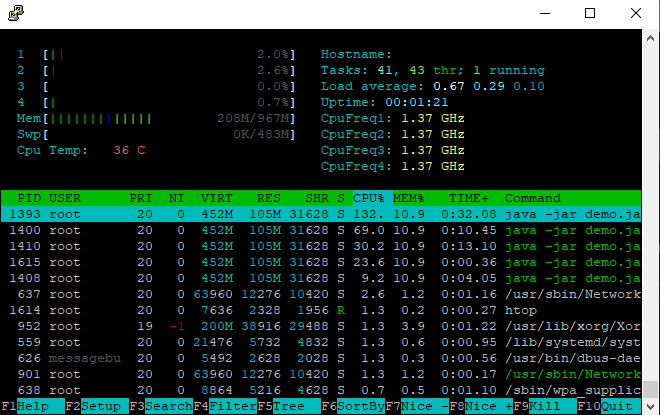This screenshot has height=415, width=661.
Task: Select the htop process row 1614
Action: (x=321, y=310)
